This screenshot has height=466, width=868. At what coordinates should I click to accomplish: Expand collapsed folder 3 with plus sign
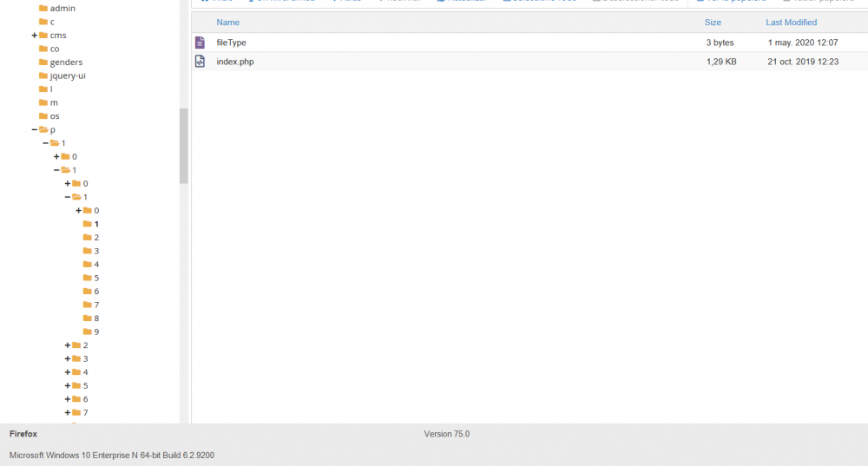tap(68, 358)
